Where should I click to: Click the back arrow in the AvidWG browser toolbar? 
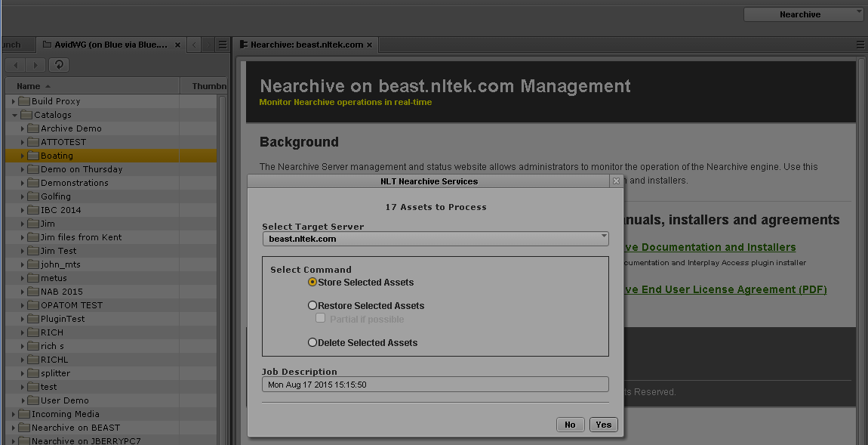tap(16, 65)
